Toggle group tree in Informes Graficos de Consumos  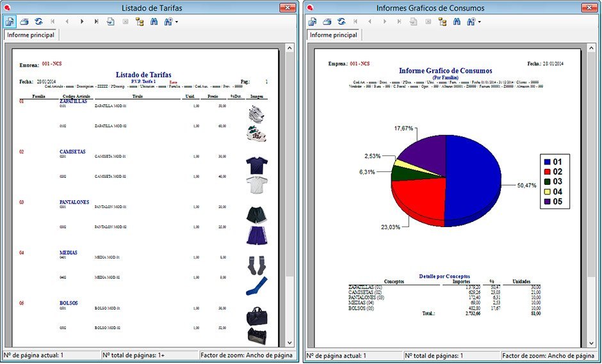point(442,21)
